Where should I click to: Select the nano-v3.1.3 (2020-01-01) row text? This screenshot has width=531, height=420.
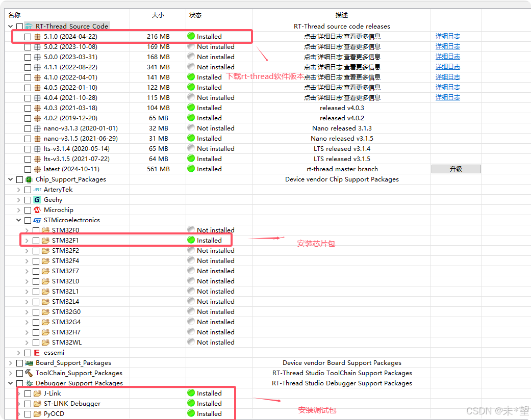point(81,128)
